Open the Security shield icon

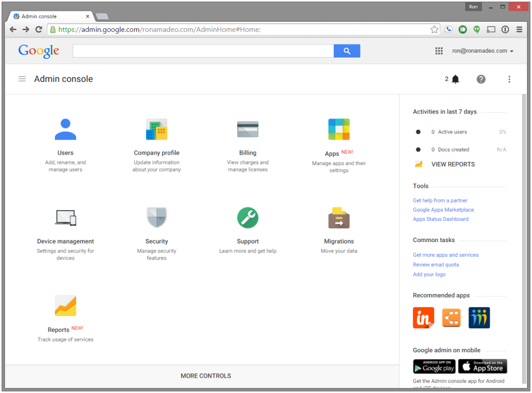click(156, 218)
